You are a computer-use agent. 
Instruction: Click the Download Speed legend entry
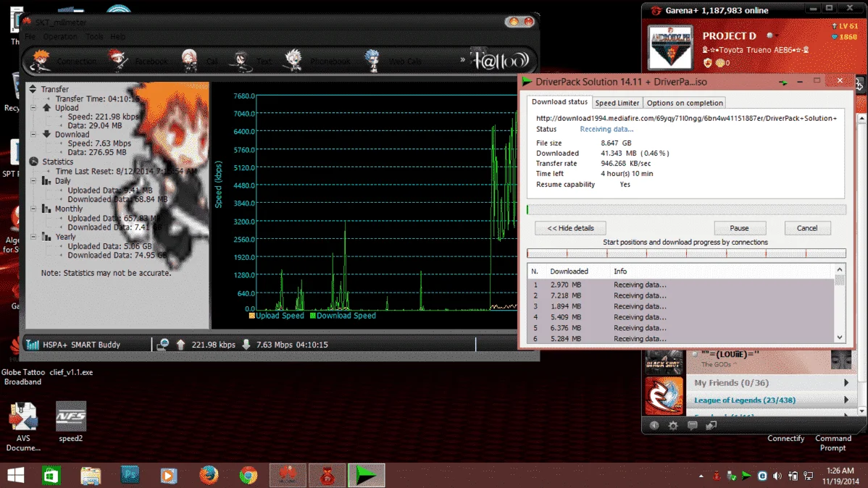pyautogui.click(x=343, y=316)
